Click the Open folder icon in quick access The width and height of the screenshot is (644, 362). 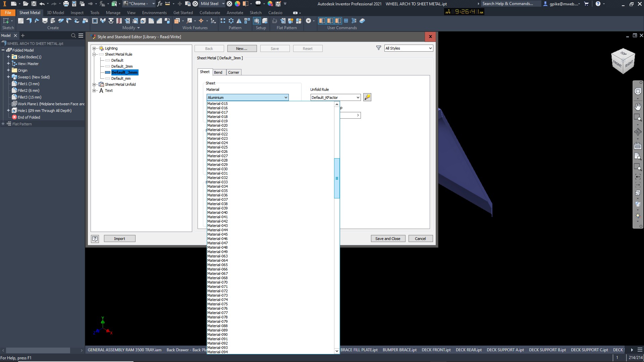(26, 4)
